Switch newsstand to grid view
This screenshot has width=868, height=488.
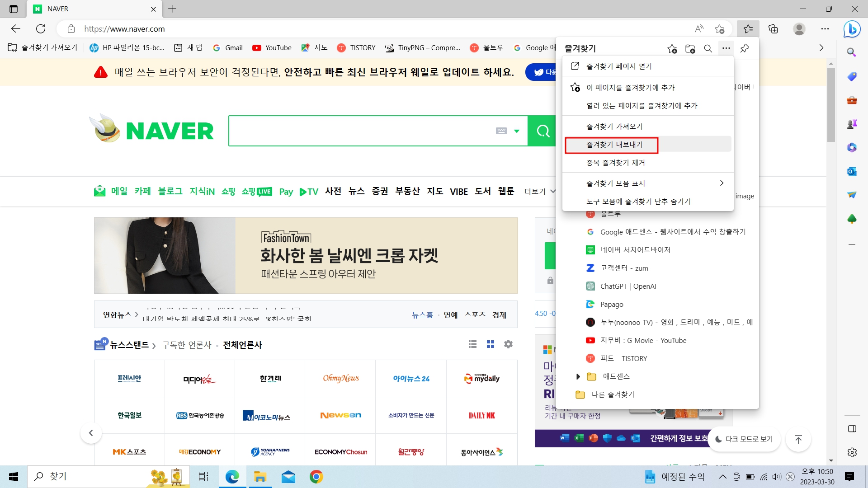point(491,344)
